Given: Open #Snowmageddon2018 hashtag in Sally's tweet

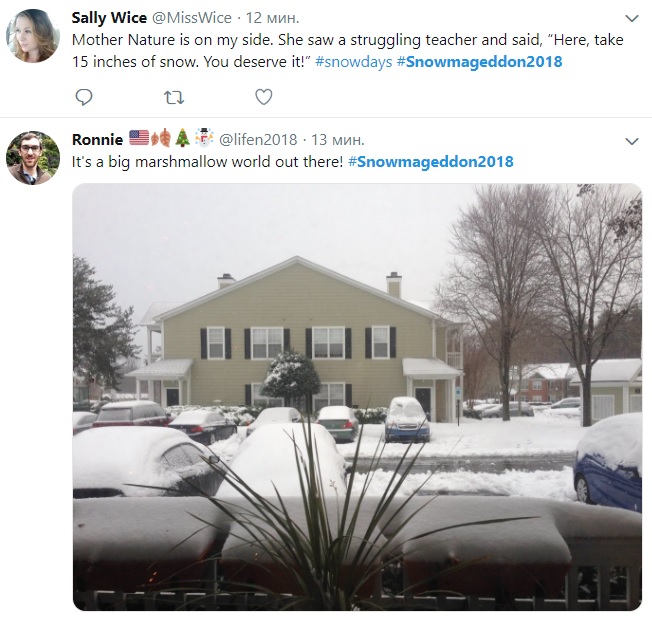Looking at the screenshot, I should pos(479,62).
